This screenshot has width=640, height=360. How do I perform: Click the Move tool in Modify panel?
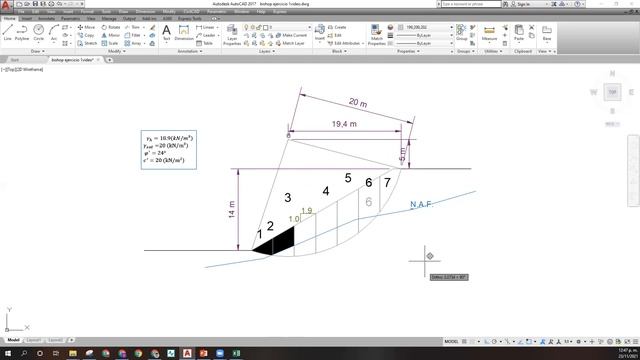pyautogui.click(x=86, y=27)
